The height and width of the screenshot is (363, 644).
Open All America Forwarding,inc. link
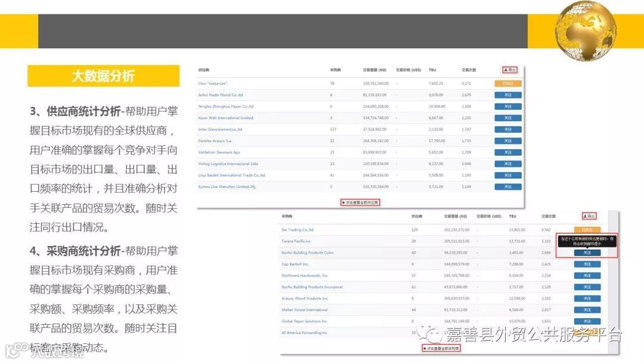pos(304,333)
